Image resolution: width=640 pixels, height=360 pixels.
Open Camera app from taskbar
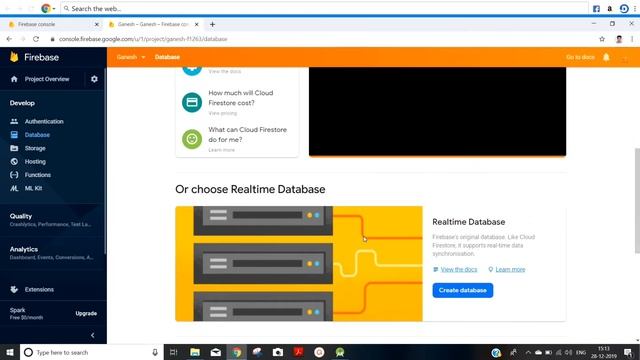tap(278, 352)
